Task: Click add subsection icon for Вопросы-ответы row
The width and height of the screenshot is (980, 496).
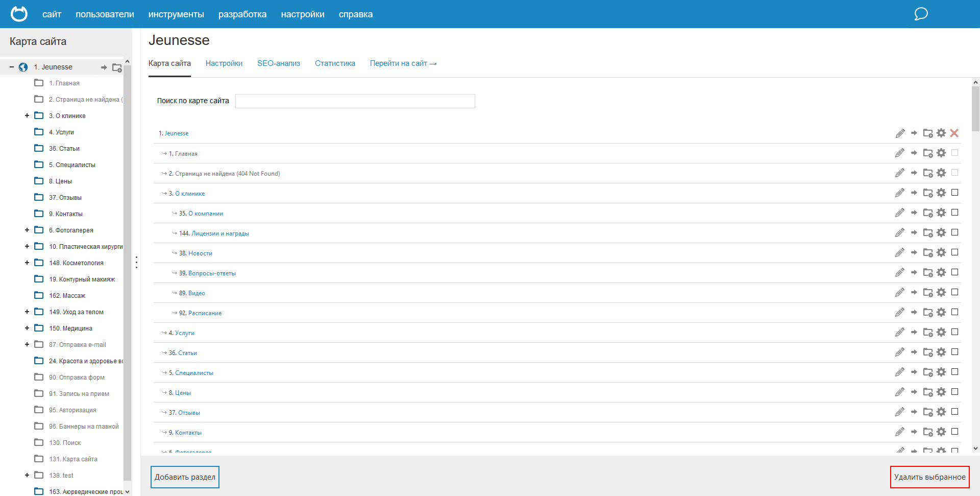Action: [x=928, y=273]
